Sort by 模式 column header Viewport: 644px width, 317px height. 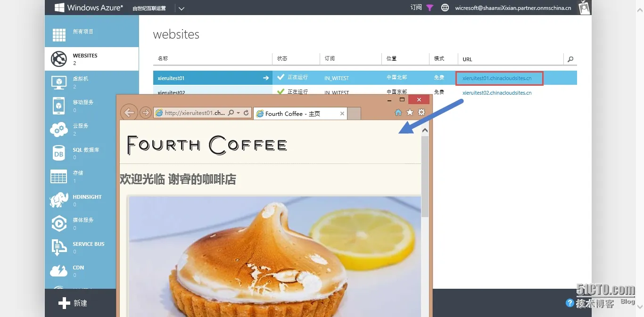pos(439,58)
